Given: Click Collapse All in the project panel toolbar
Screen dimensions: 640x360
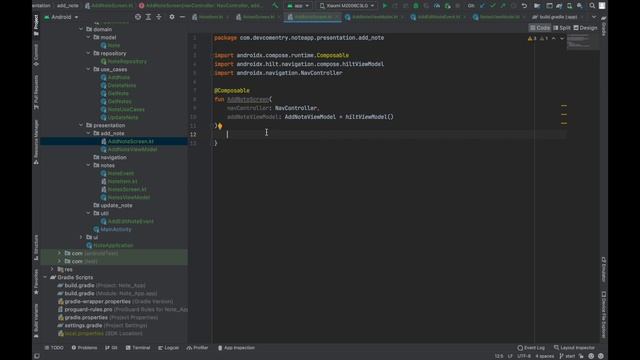Looking at the screenshot, I should 159,17.
